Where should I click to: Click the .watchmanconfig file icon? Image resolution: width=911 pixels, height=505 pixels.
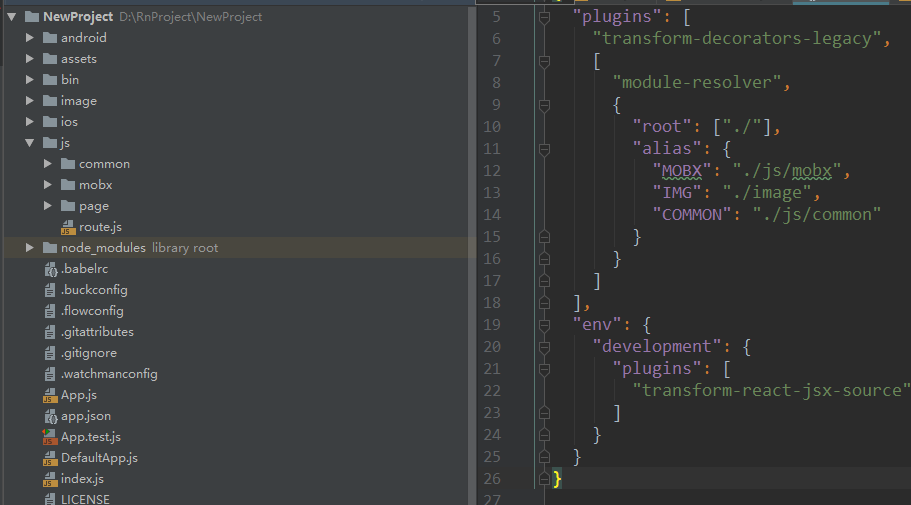pos(50,374)
